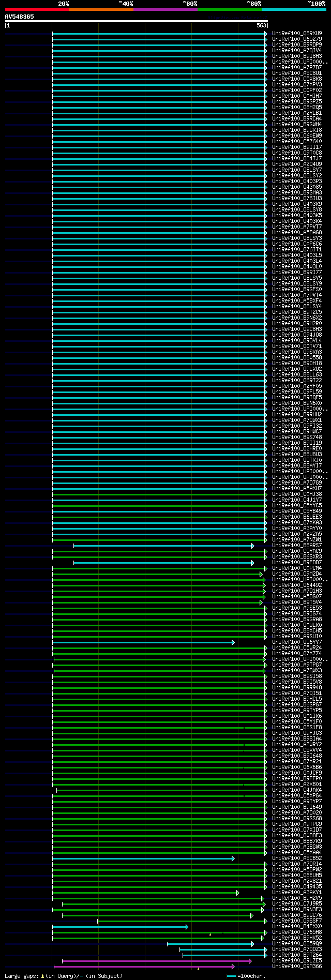Click the UniRef100_C5X8K8 label
The image size is (331, 980).
pyautogui.click(x=297, y=79)
